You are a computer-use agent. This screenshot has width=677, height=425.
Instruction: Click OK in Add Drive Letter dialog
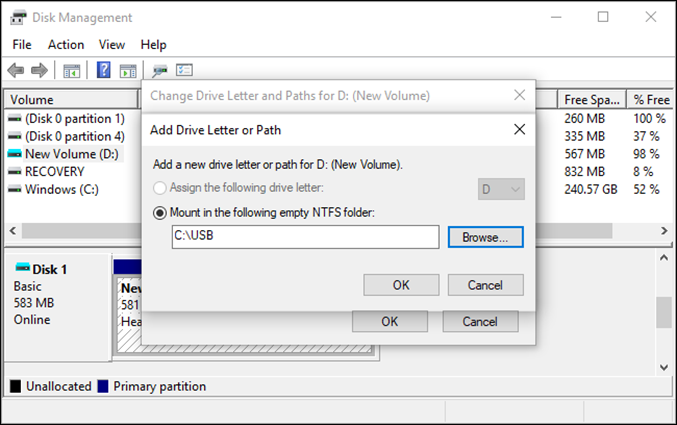pos(401,285)
